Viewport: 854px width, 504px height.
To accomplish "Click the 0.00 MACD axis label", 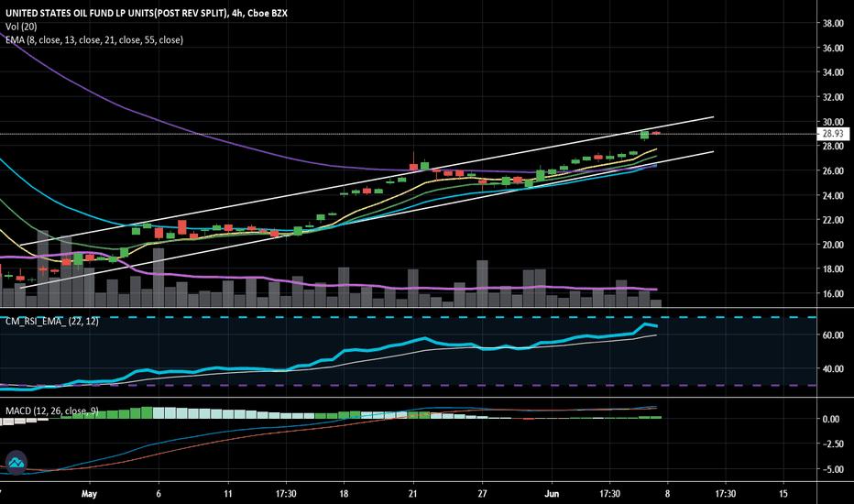I will (830, 419).
